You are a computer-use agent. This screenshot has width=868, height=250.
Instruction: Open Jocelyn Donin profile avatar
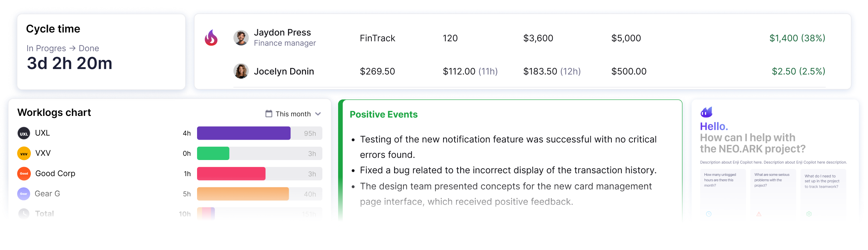point(241,71)
